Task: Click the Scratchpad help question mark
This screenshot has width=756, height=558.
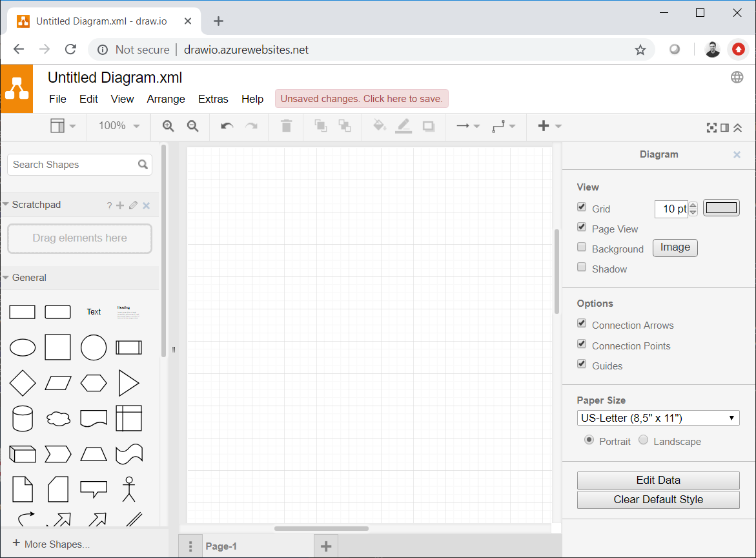Action: [x=110, y=206]
